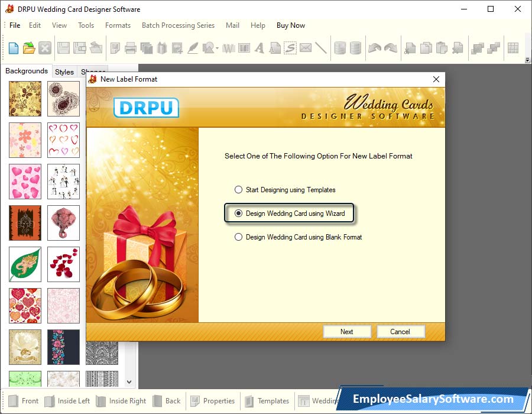The height and width of the screenshot is (414, 532).
Task: Choose the pink hearts background thumbnail
Action: tap(25, 182)
